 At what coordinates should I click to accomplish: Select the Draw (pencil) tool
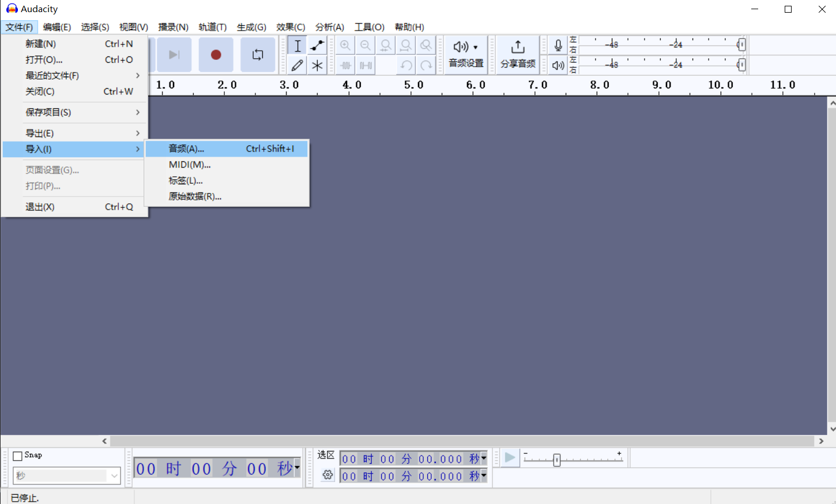pyautogui.click(x=297, y=65)
